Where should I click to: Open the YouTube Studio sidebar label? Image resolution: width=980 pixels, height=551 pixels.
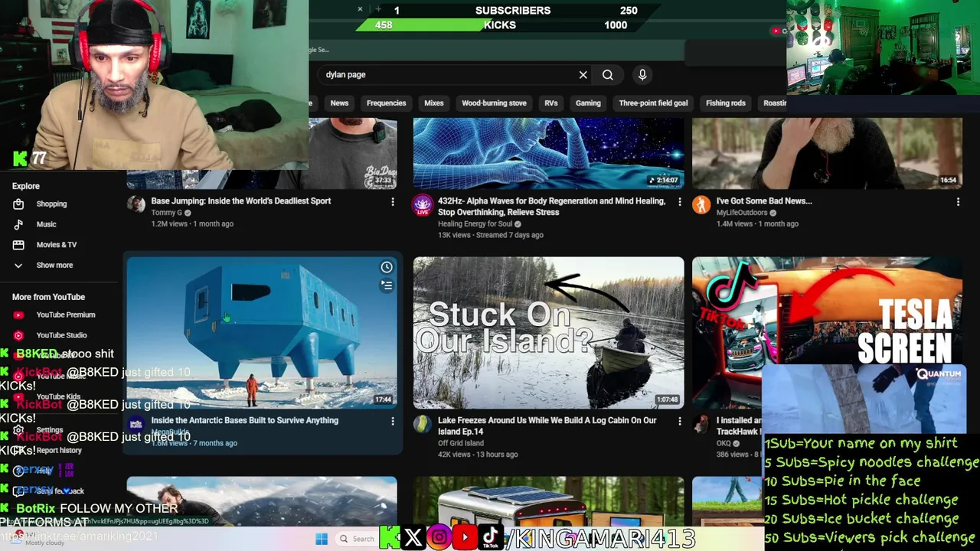point(61,335)
